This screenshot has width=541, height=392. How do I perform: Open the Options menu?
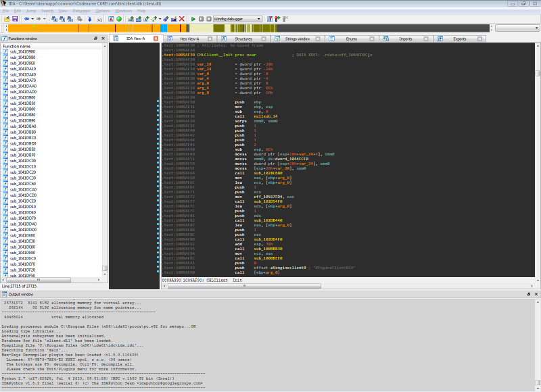[103, 11]
